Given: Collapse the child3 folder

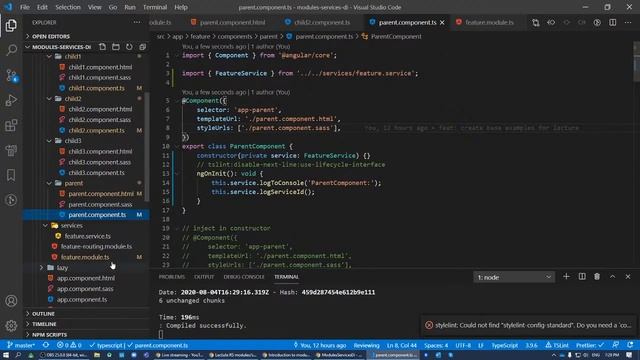Looking at the screenshot, I should pyautogui.click(x=73, y=140).
